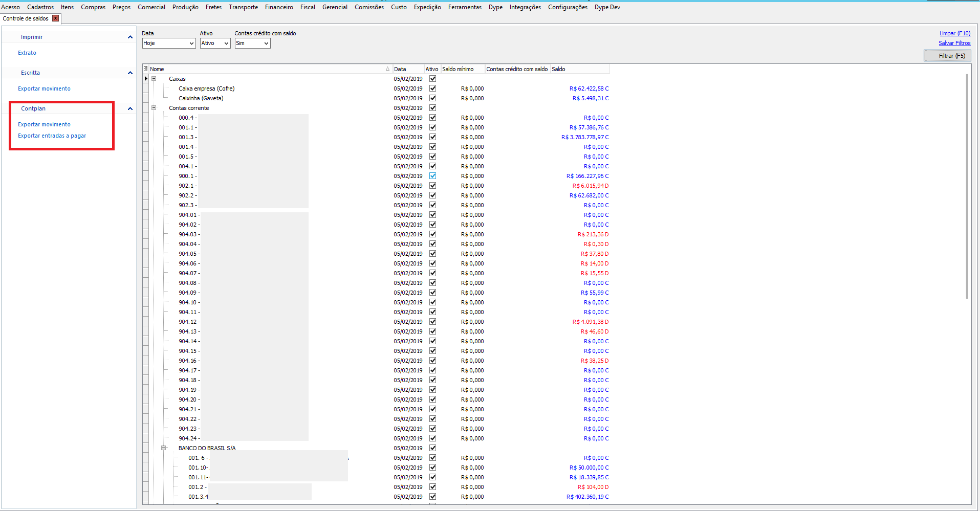Click saldo value R$ 3.783.778,97 C

585,137
